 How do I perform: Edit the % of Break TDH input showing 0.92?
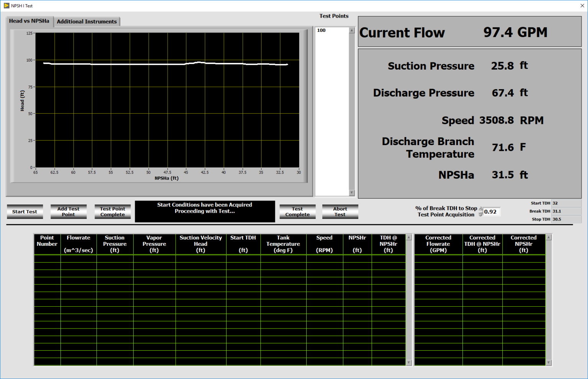coord(492,211)
